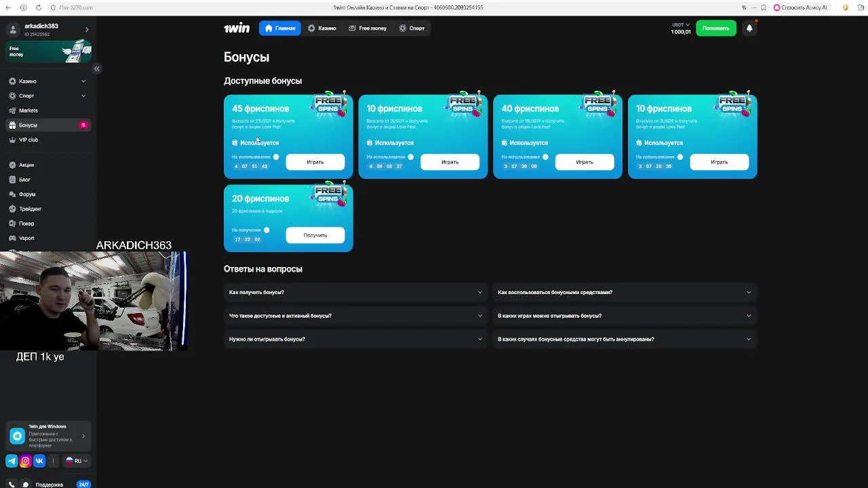Open the arkadich363 profile arrow
868x488 pixels.
tap(87, 29)
